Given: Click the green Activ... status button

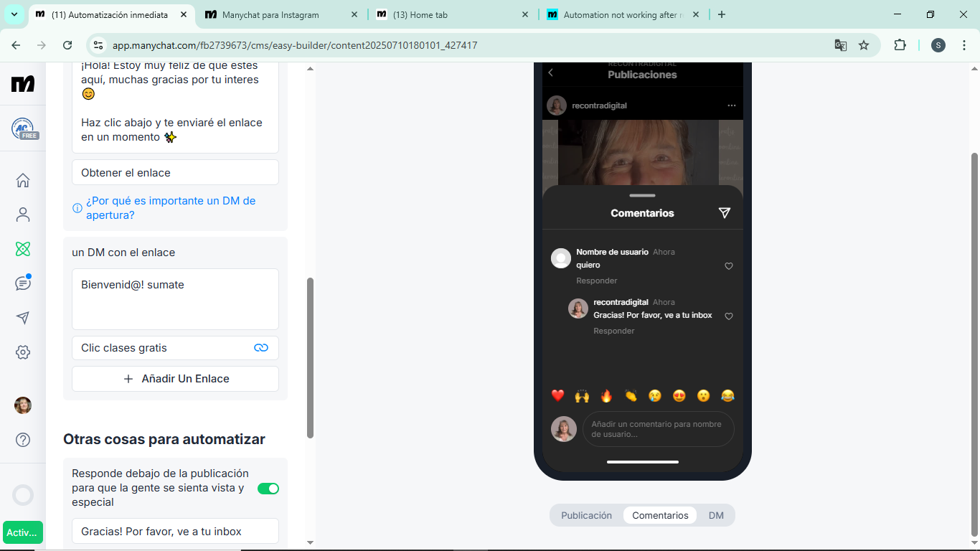Looking at the screenshot, I should [x=23, y=532].
